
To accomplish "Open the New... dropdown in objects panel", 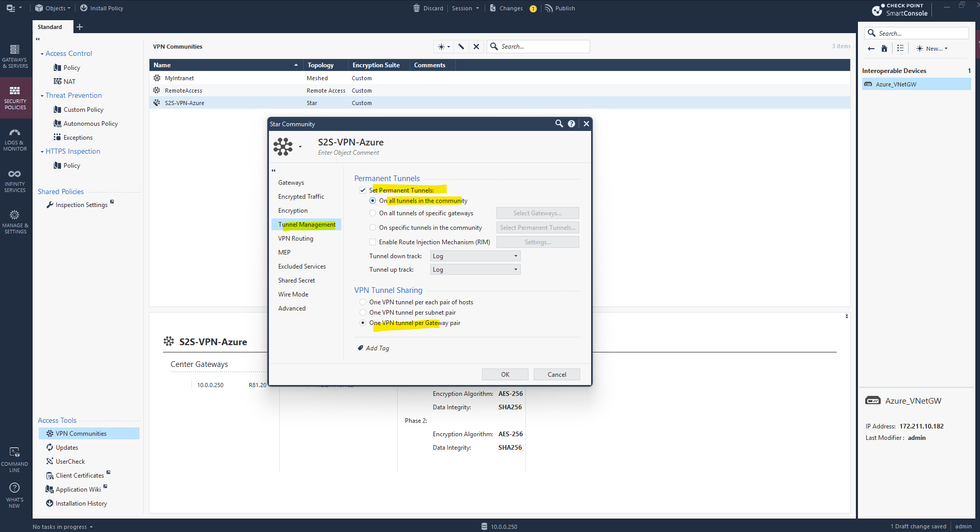I will (x=932, y=49).
